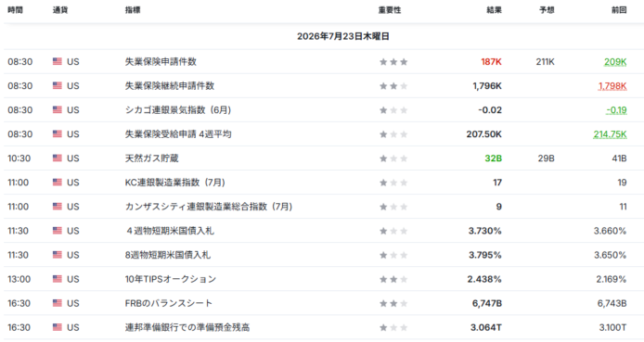This screenshot has width=644, height=342.
Task: Click the star rating for 失業保険継続申請件数
Action: [x=393, y=86]
